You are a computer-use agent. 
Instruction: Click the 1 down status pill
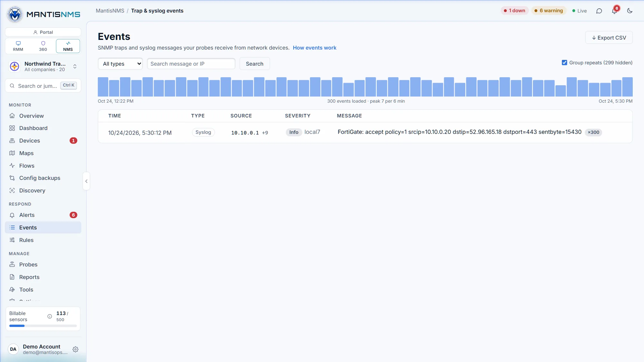click(515, 11)
